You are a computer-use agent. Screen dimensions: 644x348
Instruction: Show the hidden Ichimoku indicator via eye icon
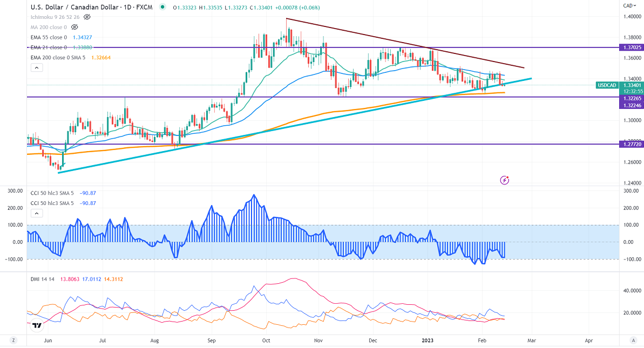click(x=87, y=17)
